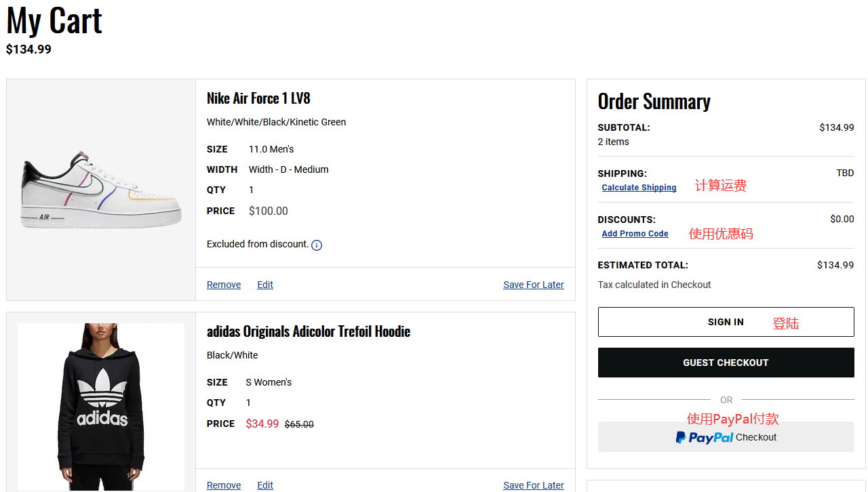Save the Nike Air Force 1 for later

click(533, 285)
